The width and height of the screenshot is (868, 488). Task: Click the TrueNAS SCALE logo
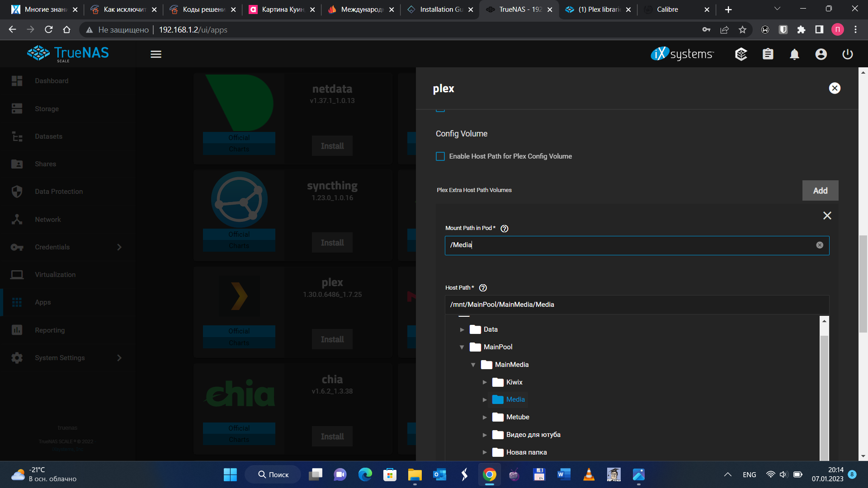tap(68, 54)
